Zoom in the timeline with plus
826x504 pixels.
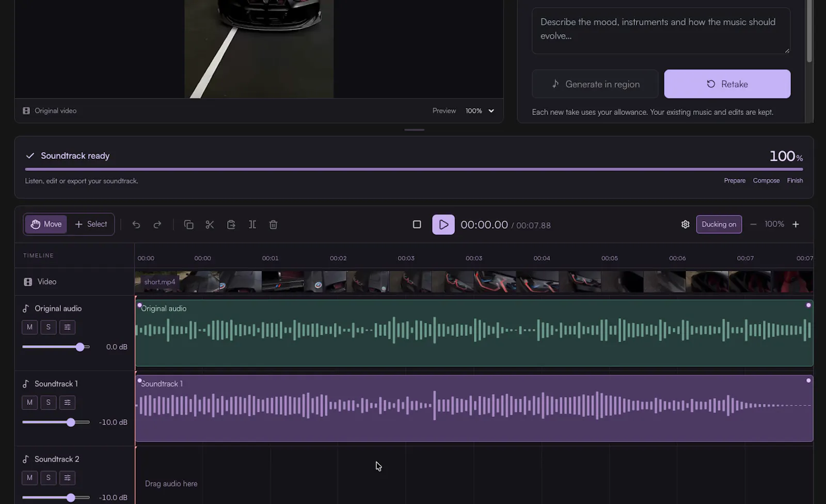796,224
